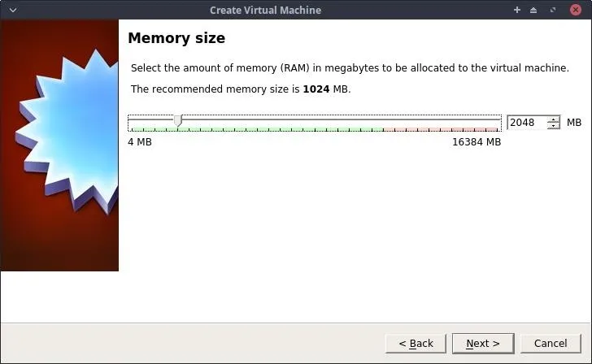592x364 pixels.
Task: Open the window menu chevron in title bar
Action: tap(13, 11)
